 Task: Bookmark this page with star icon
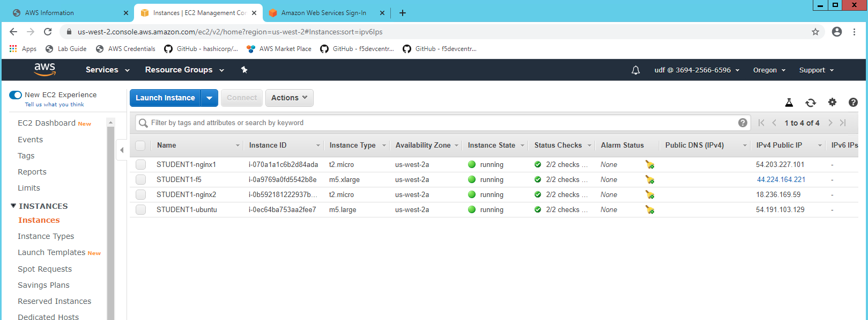click(x=815, y=32)
